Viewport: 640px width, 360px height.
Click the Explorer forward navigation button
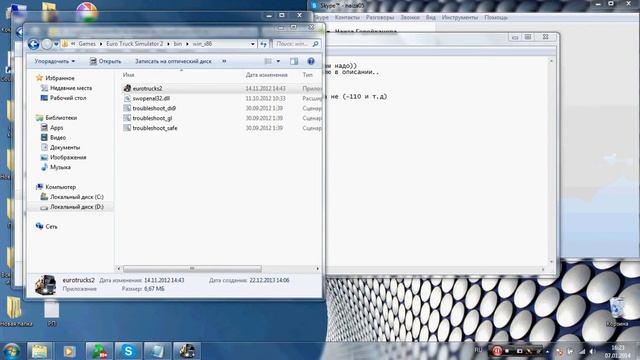[47, 44]
